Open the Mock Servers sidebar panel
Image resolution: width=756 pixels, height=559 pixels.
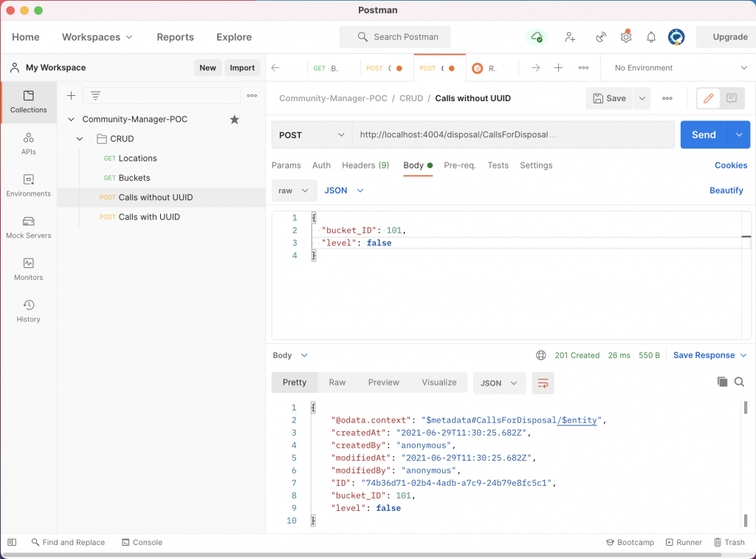tap(29, 227)
